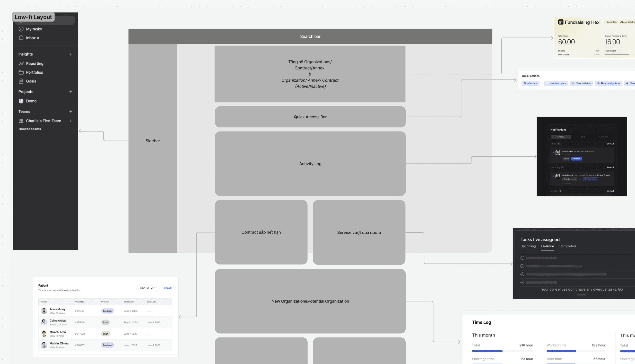Check the second overdue task circle

522,266
